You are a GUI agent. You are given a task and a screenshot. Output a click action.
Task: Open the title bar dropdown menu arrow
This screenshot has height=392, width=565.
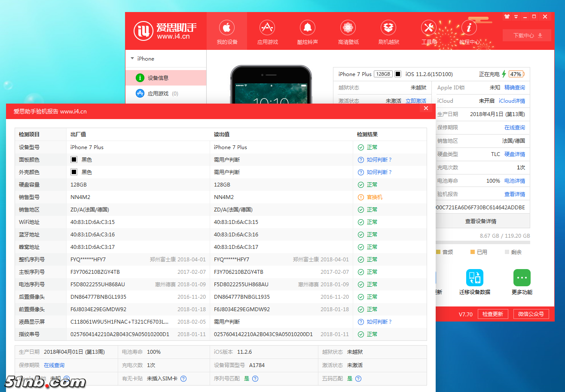pyautogui.click(x=516, y=17)
